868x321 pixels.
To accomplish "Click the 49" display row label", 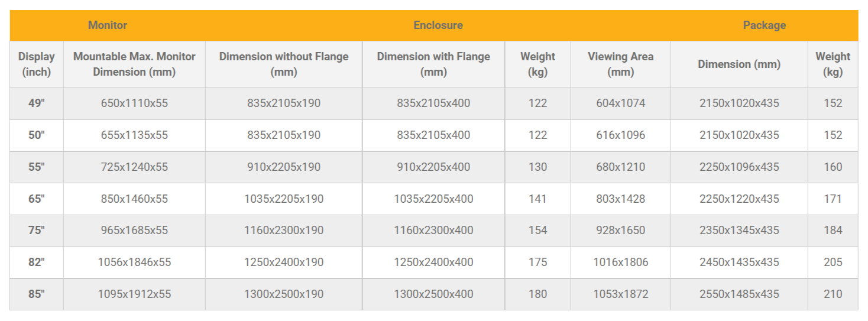I will 37,103.
